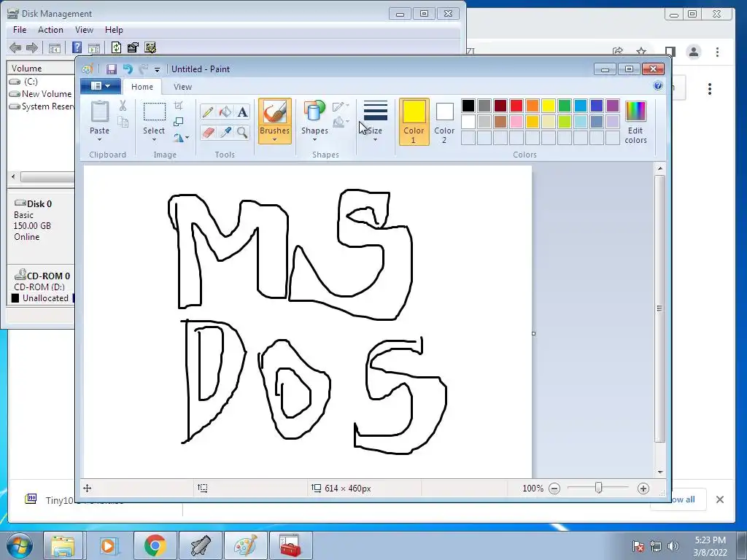Open the Paint Help question mark icon
The height and width of the screenshot is (560, 747).
click(x=658, y=86)
